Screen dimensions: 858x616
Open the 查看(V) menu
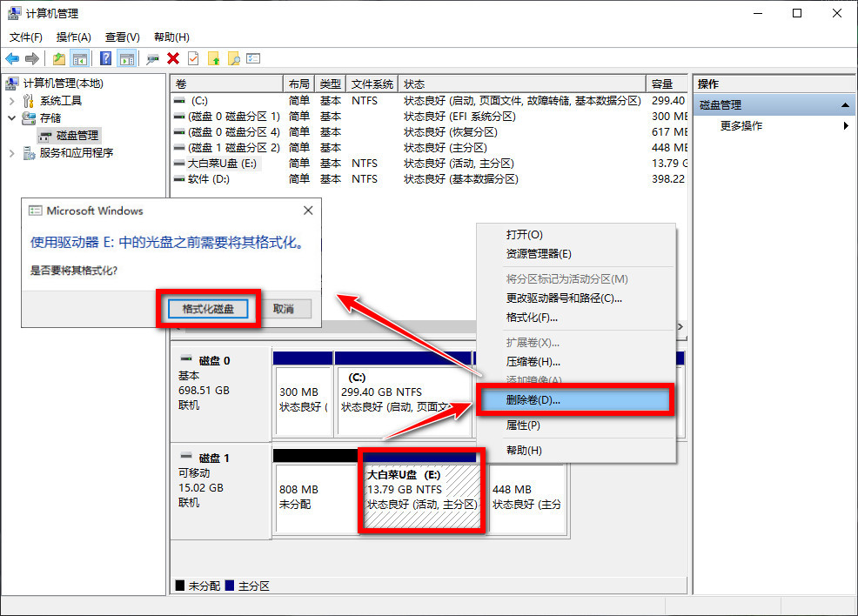click(x=122, y=37)
